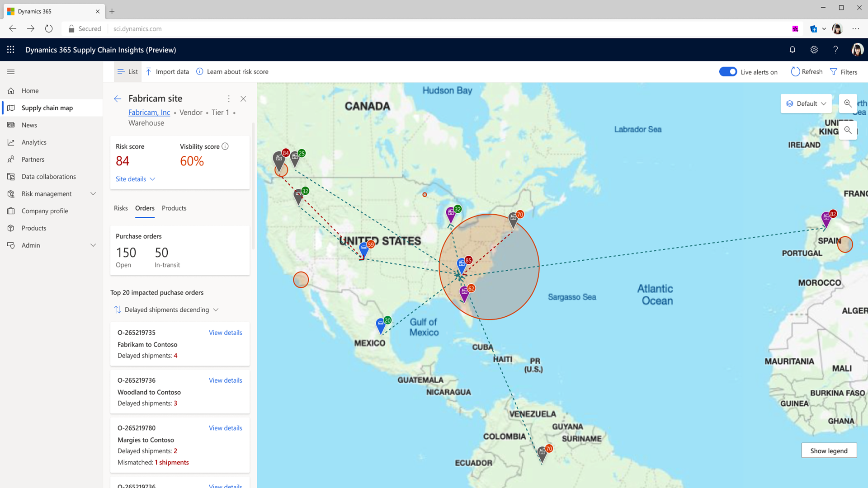The image size is (868, 488).
Task: Open the Fabricam, Inc link
Action: 149,113
